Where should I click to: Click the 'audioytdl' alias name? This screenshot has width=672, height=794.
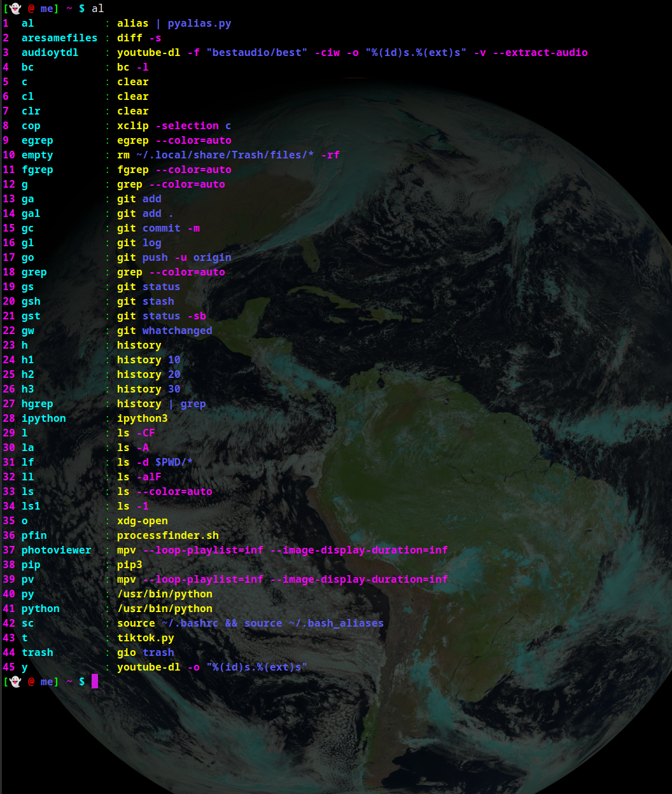[50, 52]
